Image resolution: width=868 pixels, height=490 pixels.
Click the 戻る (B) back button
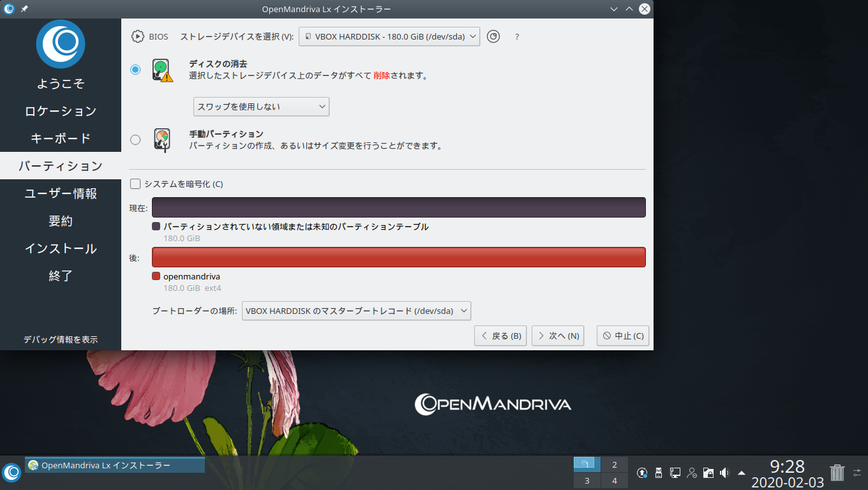[x=500, y=336]
